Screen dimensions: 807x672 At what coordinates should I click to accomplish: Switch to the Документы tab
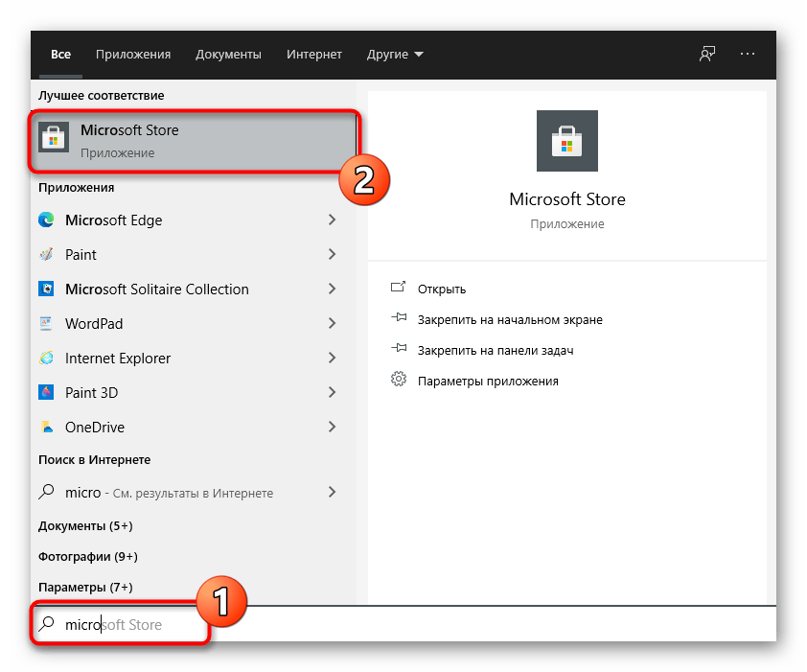click(x=228, y=55)
